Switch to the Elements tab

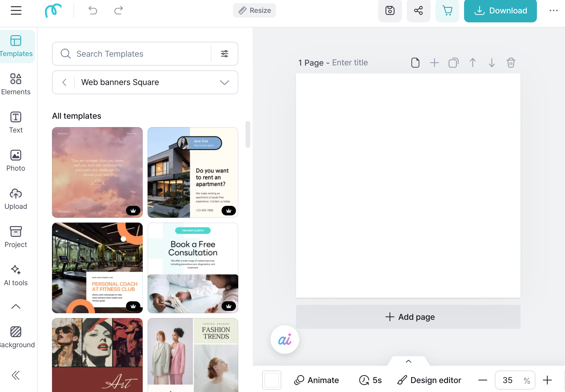pyautogui.click(x=16, y=84)
